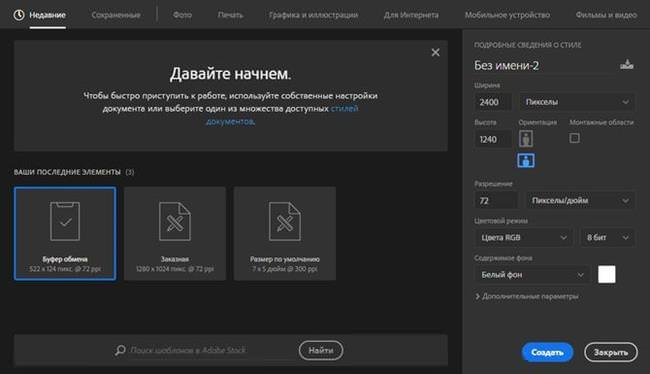This screenshot has width=650, height=374.
Task: Open the Графика и иллюстрации tab
Action: [x=313, y=15]
